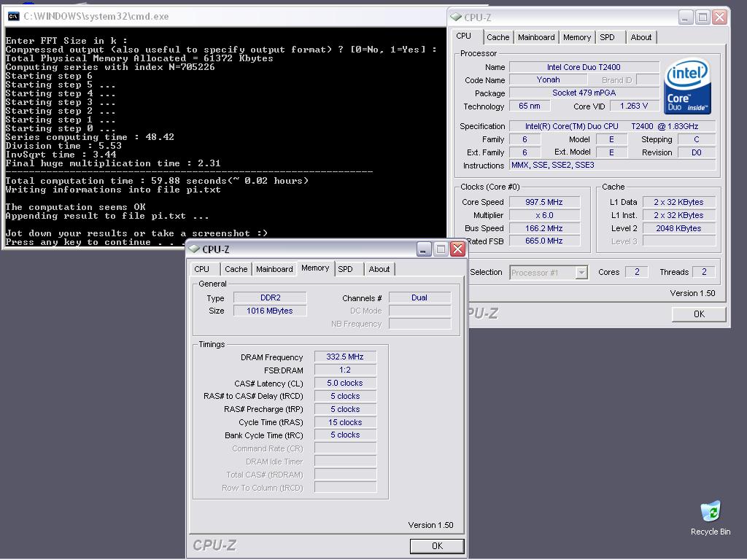This screenshot has width=747, height=560.
Task: Click the Threads 2 field
Action: (704, 272)
